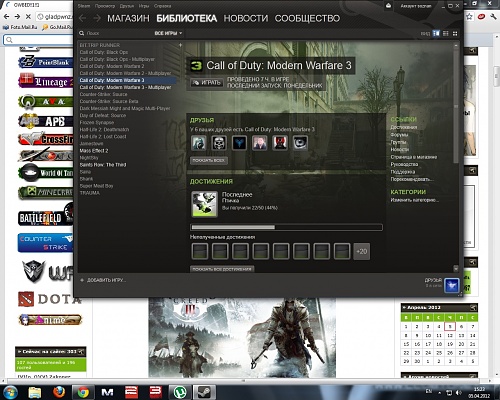Click the achievements progress bar

[x=286, y=227]
